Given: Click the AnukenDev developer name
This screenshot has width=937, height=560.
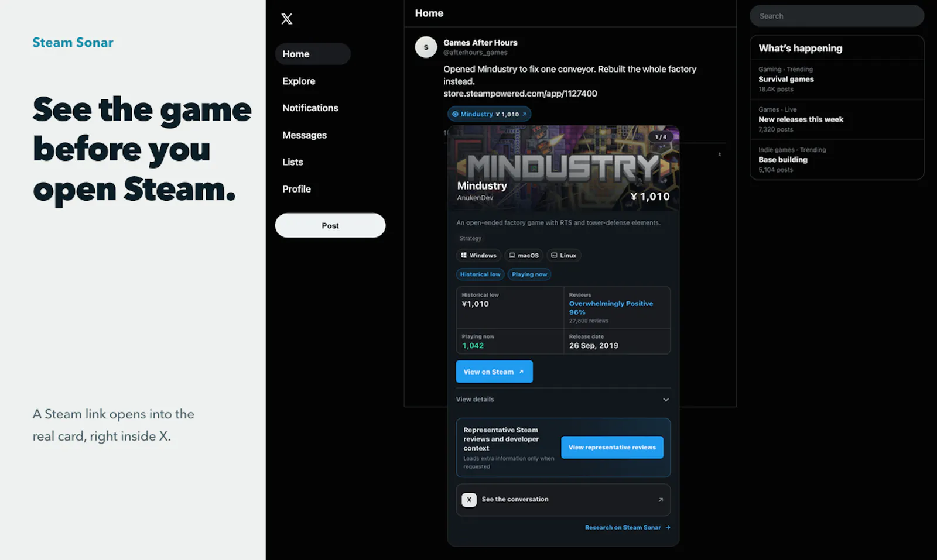Looking at the screenshot, I should tap(475, 198).
